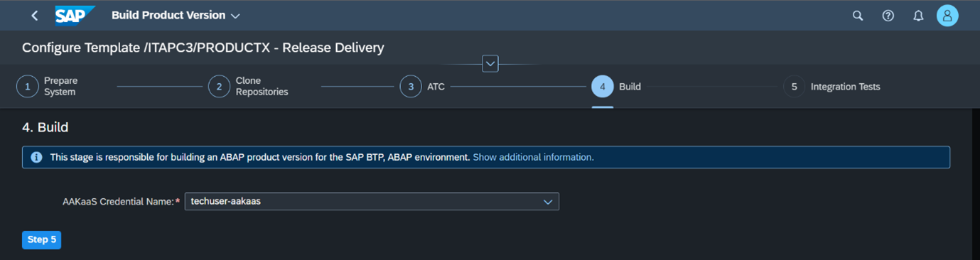Select step 4 Build
Viewport: 980px width, 260px height.
616,87
